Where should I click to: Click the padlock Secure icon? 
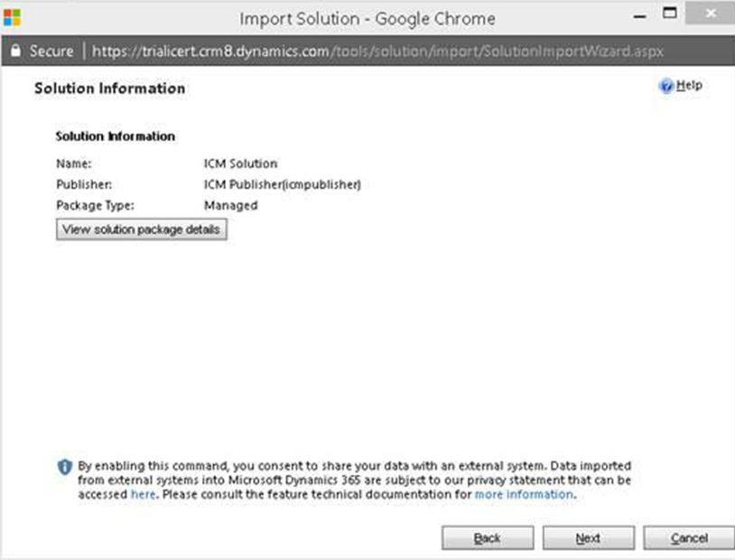coord(14,51)
